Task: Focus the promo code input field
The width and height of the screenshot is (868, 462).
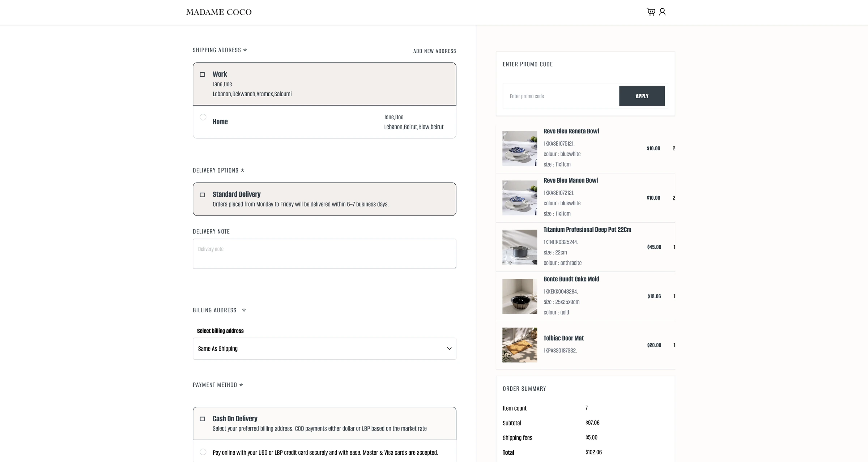Action: (561, 96)
